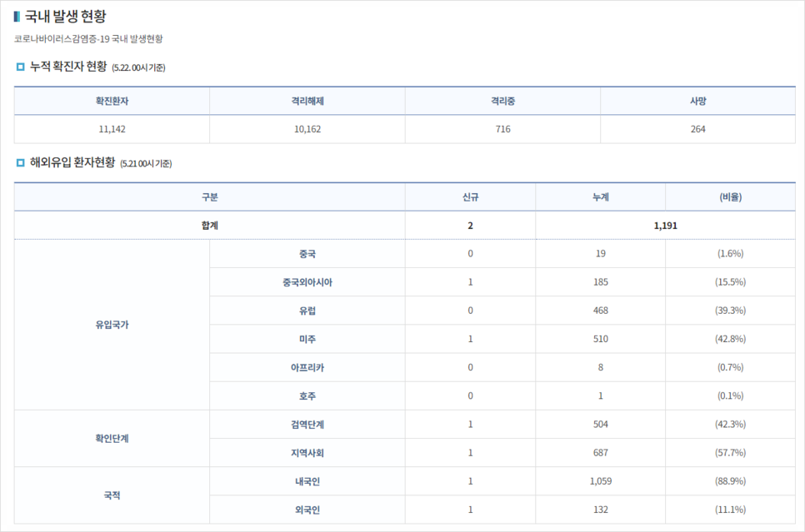The width and height of the screenshot is (805, 532).
Task: Click the 격리중 column header
Action: 502,101
